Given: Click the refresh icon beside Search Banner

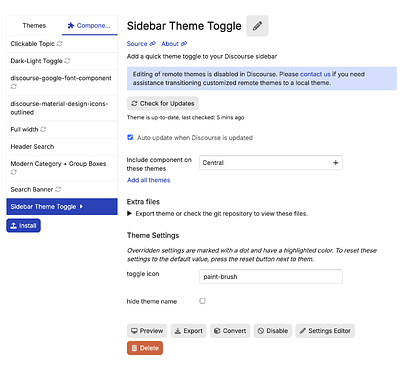Looking at the screenshot, I should click(x=58, y=189).
